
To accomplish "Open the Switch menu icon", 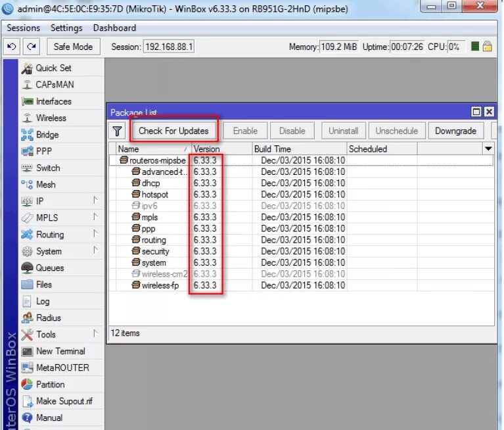I will point(28,168).
